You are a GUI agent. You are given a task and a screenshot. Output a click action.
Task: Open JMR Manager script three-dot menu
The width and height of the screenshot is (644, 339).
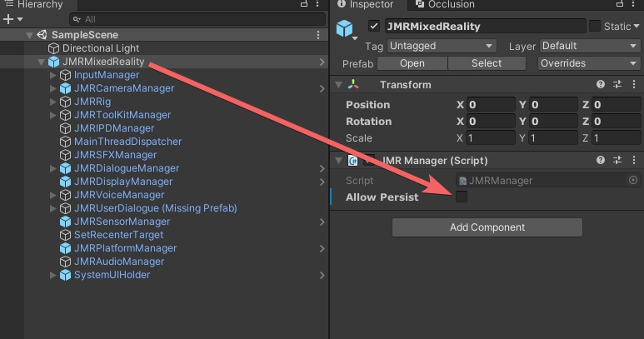coord(634,161)
